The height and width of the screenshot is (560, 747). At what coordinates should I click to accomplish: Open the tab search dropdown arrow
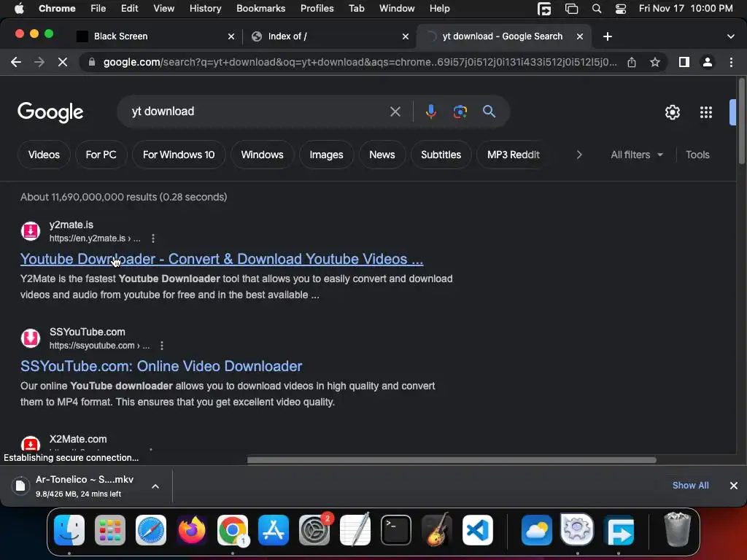pos(731,36)
